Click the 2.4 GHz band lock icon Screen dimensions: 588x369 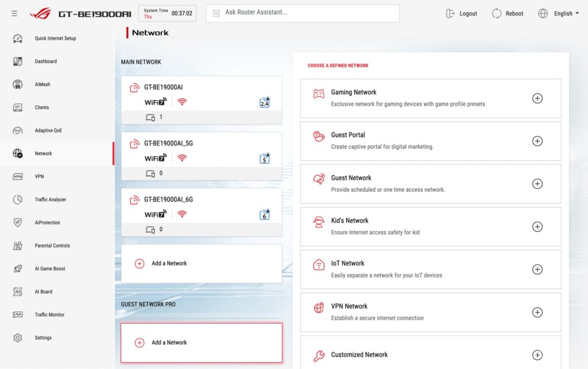pos(265,103)
